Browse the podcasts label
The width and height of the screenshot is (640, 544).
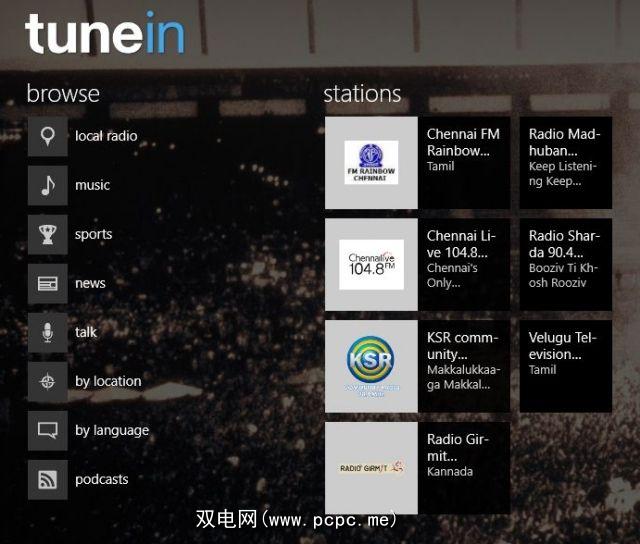(102, 480)
